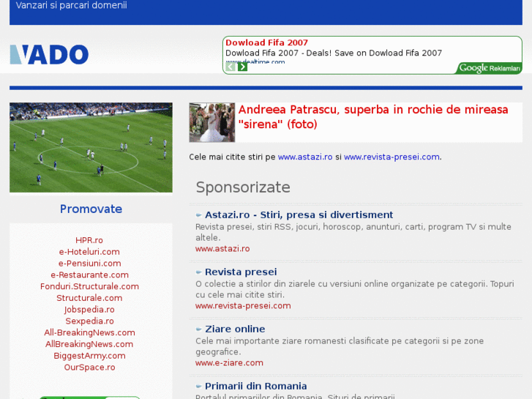Open the HPR.ro promoted link
532x399 pixels.
[89, 240]
